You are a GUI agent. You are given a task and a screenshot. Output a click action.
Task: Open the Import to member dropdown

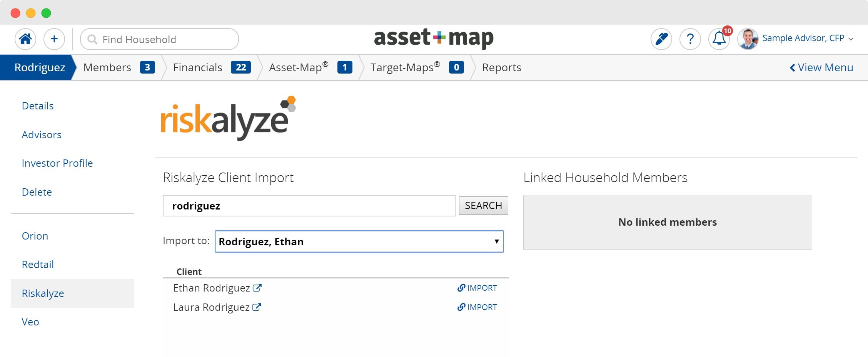[x=359, y=241]
